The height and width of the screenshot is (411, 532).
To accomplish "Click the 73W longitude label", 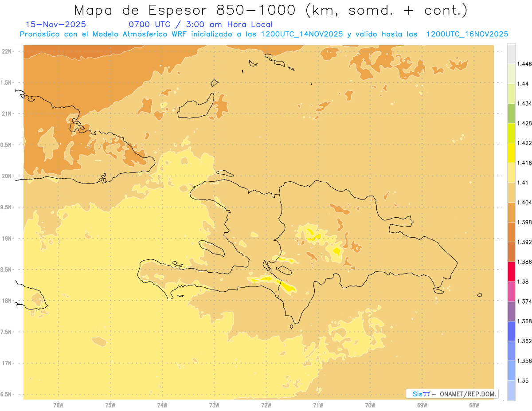I will click(214, 405).
